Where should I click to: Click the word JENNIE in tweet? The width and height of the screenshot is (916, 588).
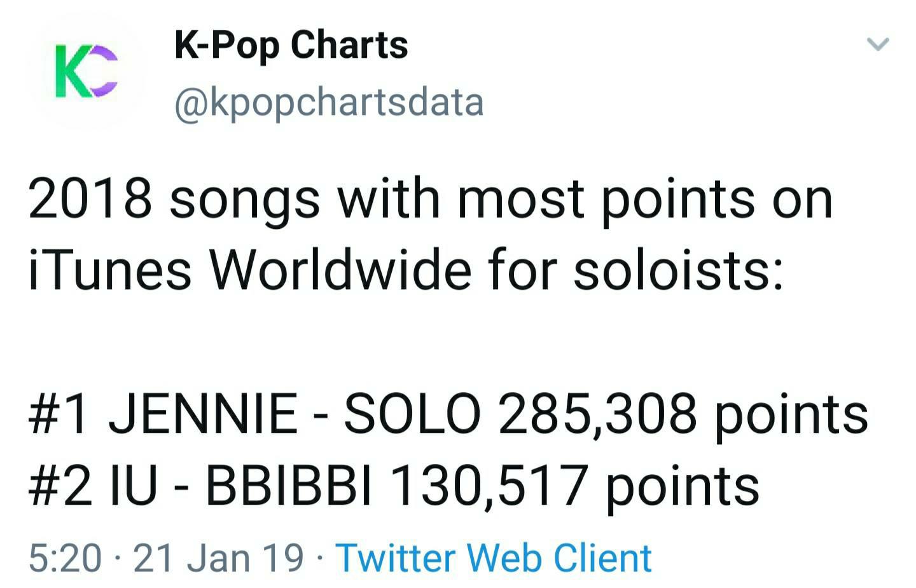[203, 414]
